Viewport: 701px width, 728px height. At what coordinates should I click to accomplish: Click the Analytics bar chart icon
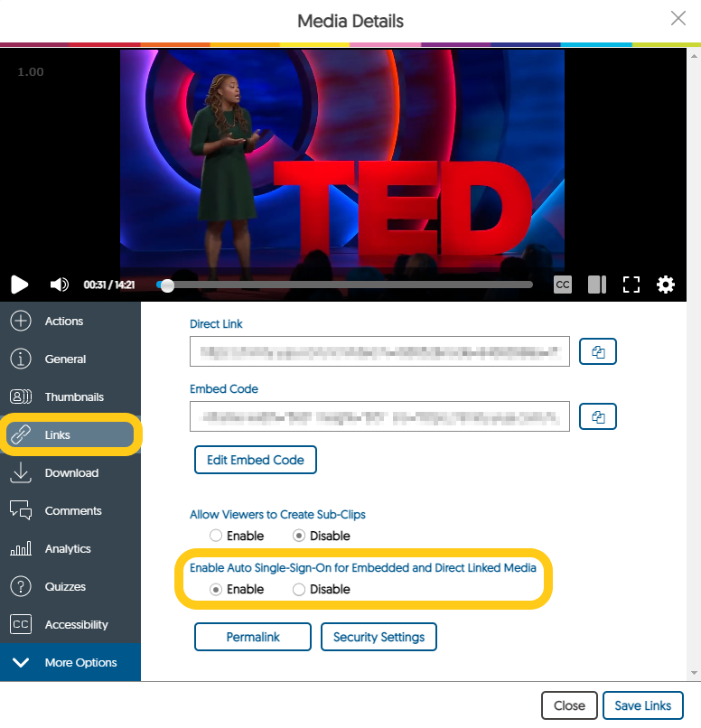click(x=21, y=549)
